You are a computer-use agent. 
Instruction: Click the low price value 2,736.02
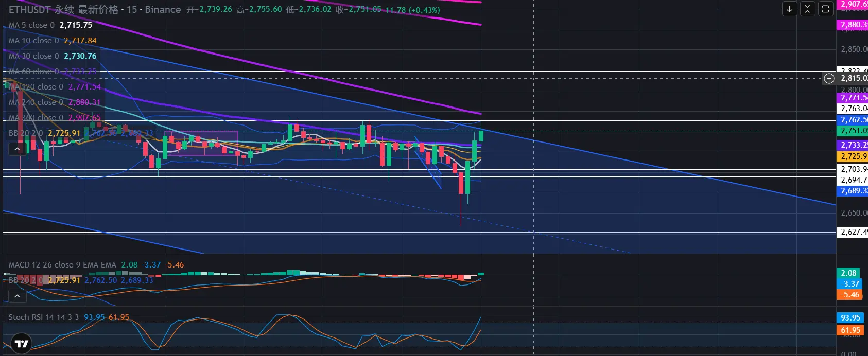tap(315, 10)
